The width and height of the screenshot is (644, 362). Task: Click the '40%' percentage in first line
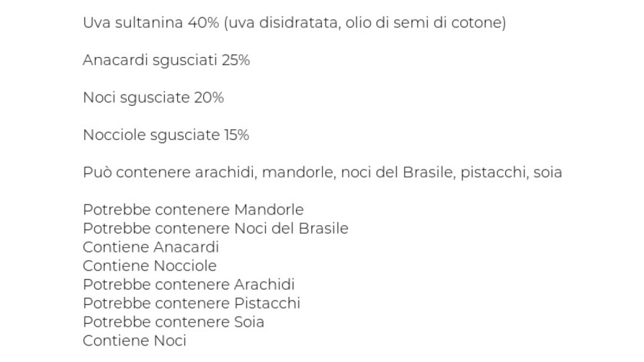[203, 23]
